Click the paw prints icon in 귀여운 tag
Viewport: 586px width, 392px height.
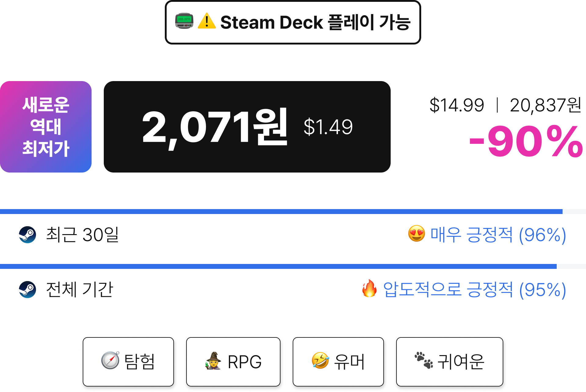[x=424, y=360]
